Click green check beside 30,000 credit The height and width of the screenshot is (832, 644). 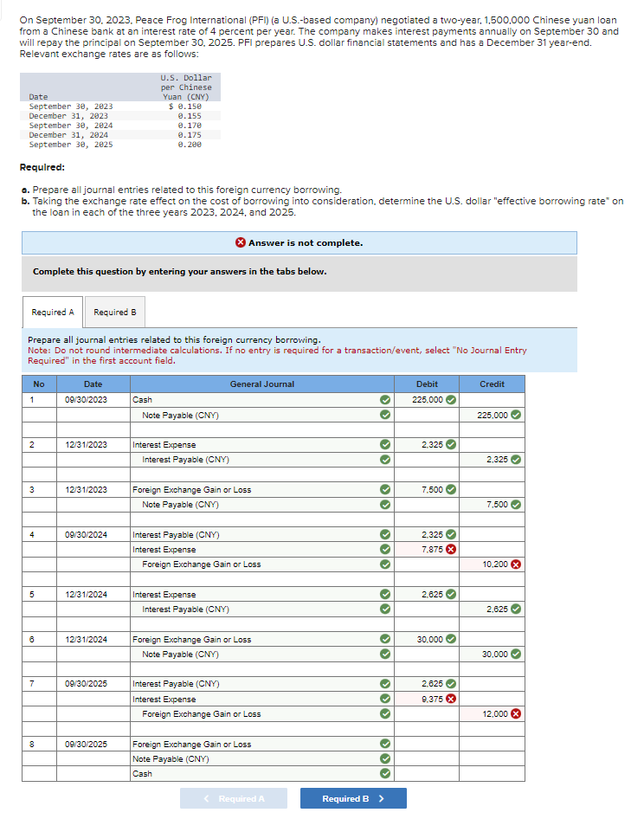coord(516,655)
